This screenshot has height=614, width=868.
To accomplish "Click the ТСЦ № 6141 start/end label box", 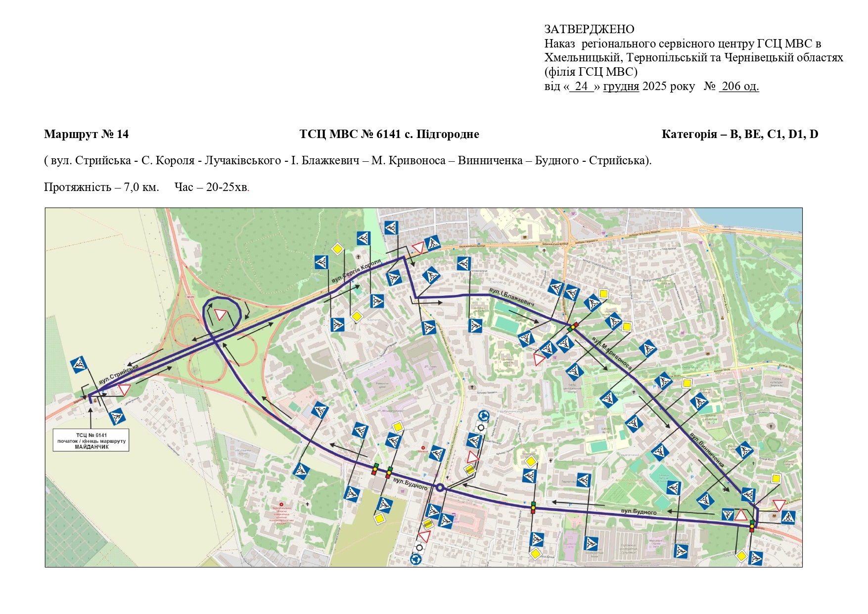I will coord(91,440).
